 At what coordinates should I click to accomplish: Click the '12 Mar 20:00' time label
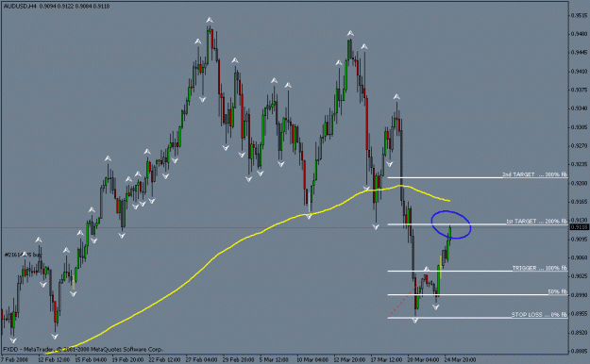point(349,360)
